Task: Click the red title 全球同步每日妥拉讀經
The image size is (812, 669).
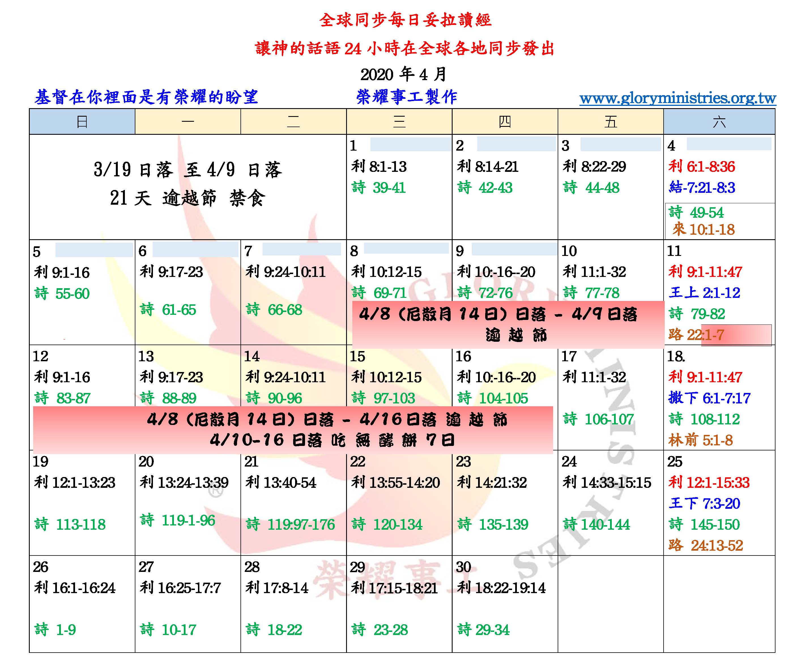Action: (x=406, y=20)
